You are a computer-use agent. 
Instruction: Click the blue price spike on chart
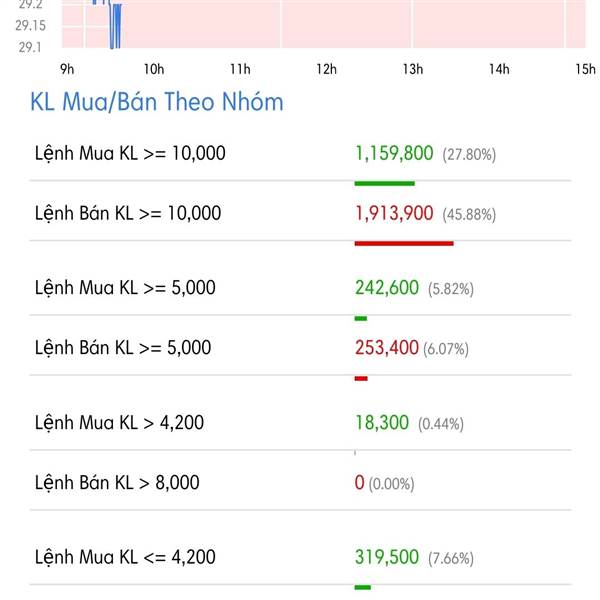coord(115,25)
